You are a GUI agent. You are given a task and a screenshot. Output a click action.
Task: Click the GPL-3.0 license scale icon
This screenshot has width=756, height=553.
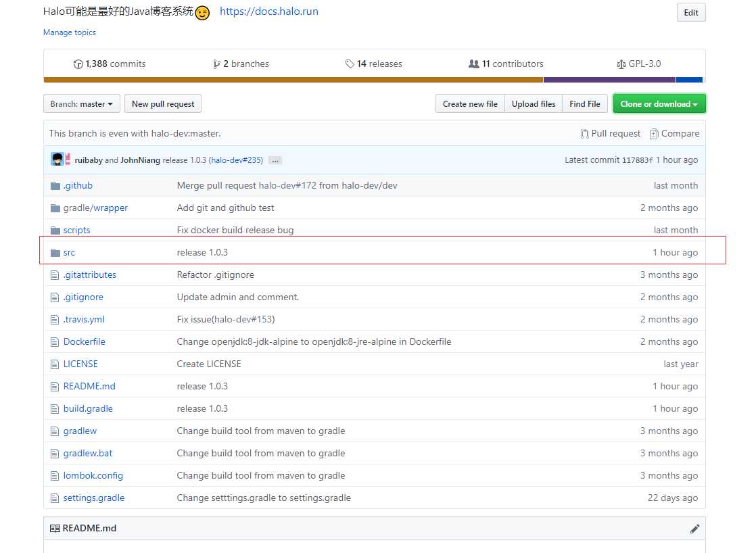coord(621,64)
